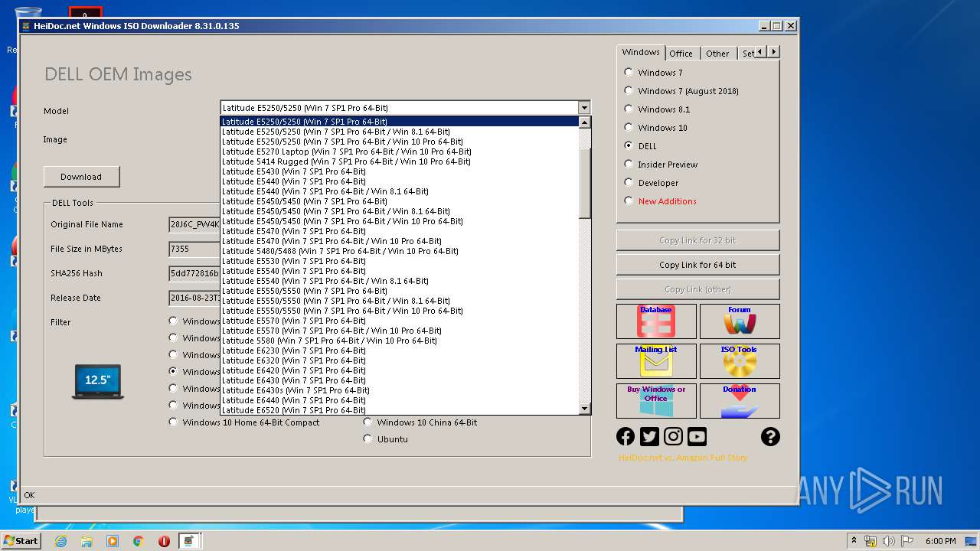Click the Buy Windows or Office icon
Screen dimensions: 980x551
[656, 401]
